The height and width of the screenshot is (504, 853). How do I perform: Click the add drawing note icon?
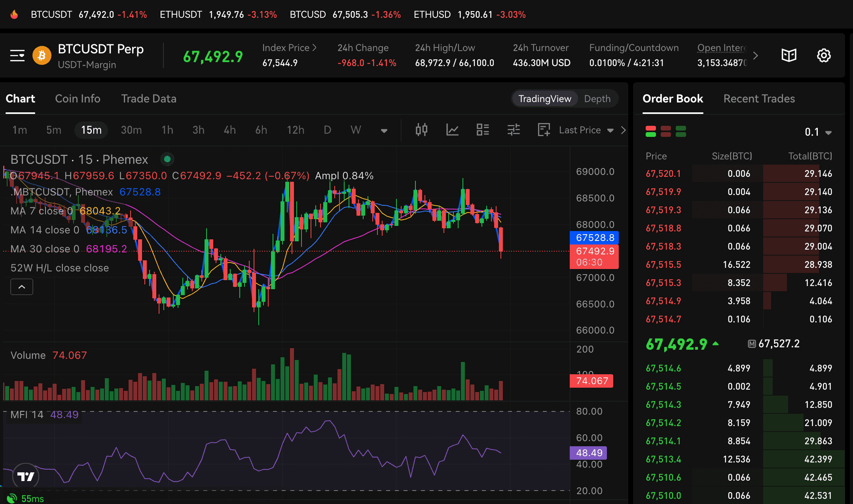[544, 130]
